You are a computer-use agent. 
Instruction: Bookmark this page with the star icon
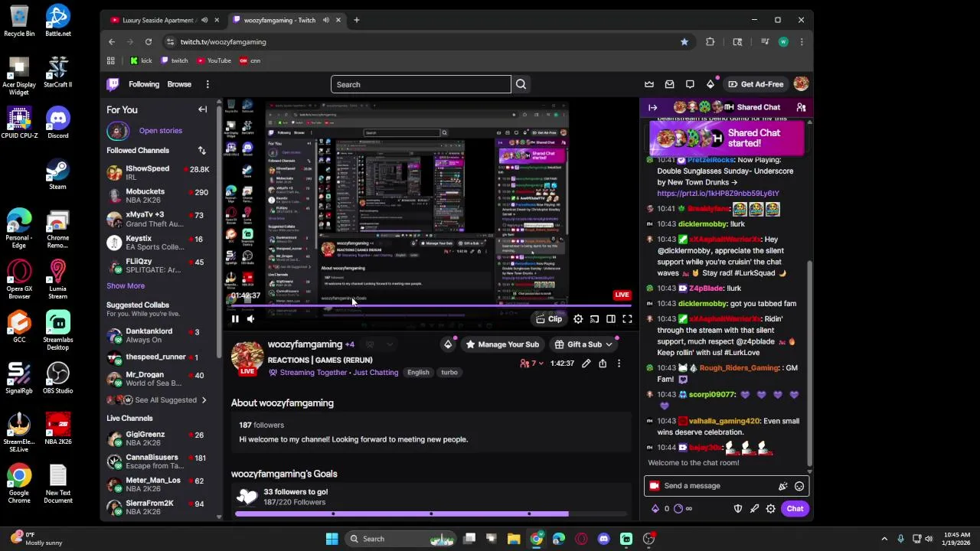[684, 42]
